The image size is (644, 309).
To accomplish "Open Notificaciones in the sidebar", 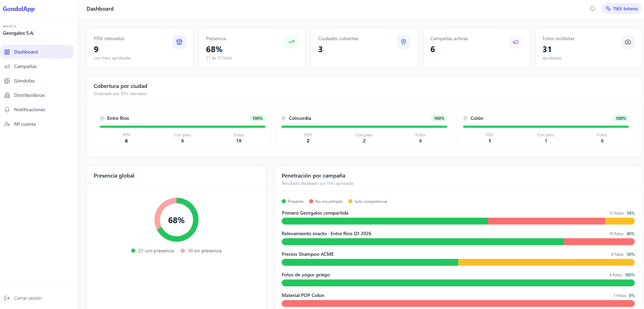I will pos(37,110).
